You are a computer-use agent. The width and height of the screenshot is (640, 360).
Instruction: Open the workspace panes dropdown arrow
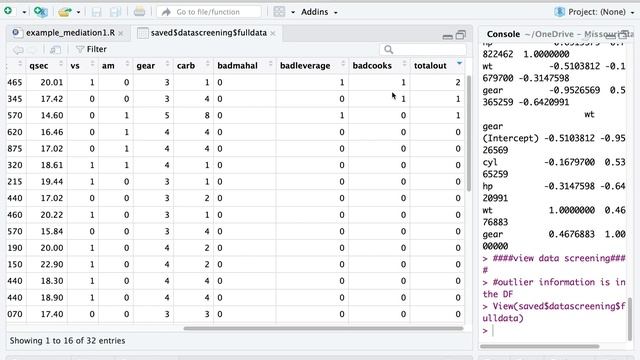(293, 12)
